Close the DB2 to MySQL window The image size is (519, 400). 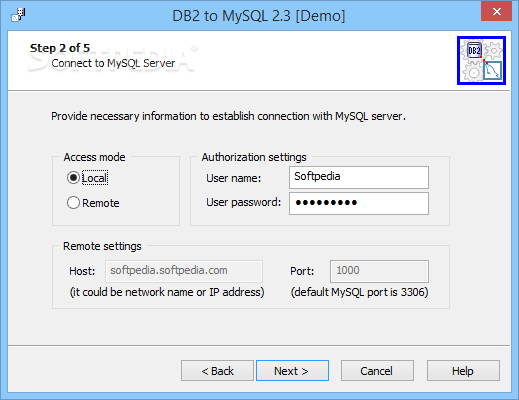(496, 12)
